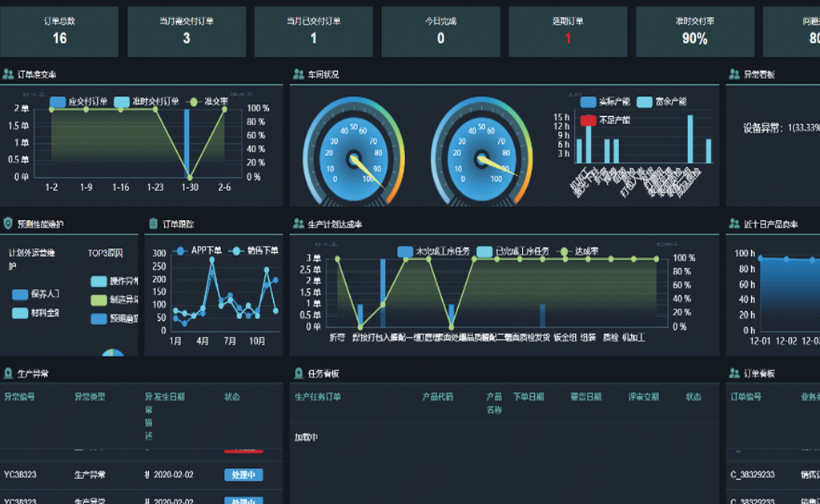Click the 生产计划达成率 panel icon
This screenshot has height=504, width=820.
point(299,223)
